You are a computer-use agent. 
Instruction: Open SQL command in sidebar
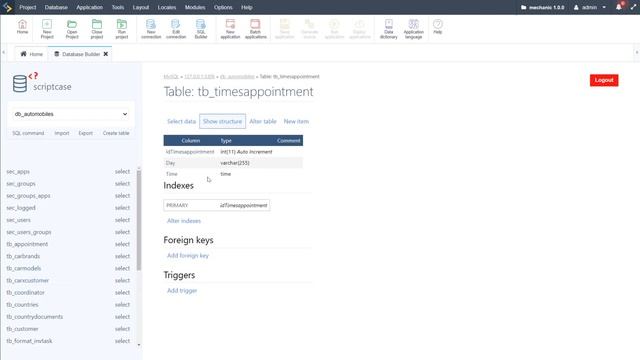pyautogui.click(x=28, y=133)
